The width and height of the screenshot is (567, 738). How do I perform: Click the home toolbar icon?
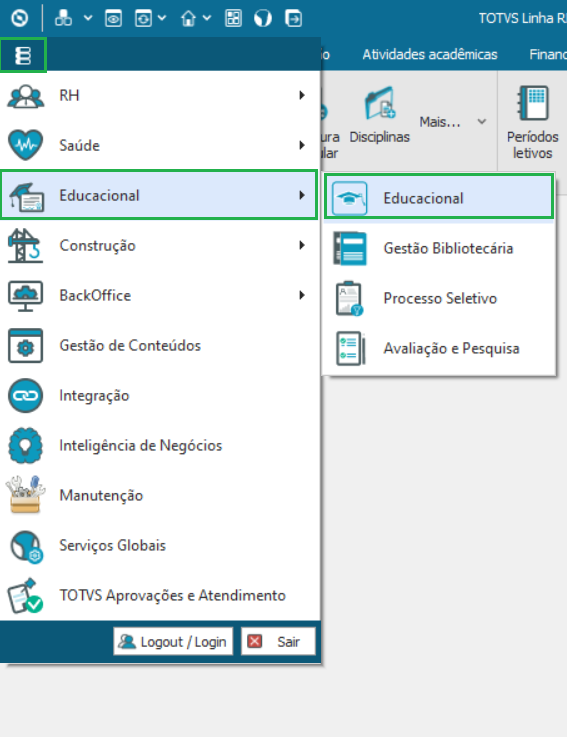(188, 18)
